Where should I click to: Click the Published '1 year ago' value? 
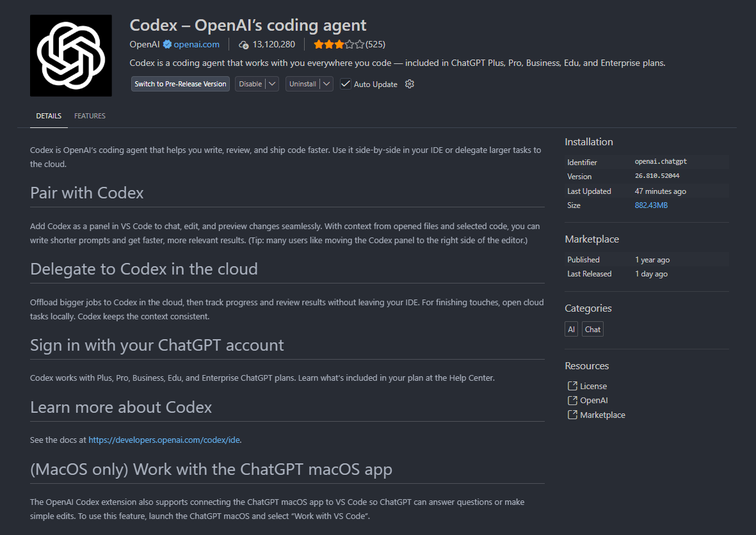click(652, 260)
